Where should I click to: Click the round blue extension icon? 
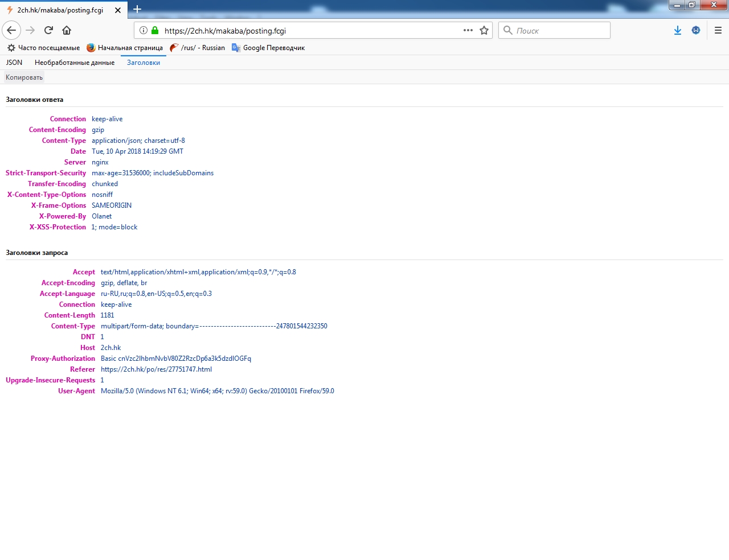[696, 30]
